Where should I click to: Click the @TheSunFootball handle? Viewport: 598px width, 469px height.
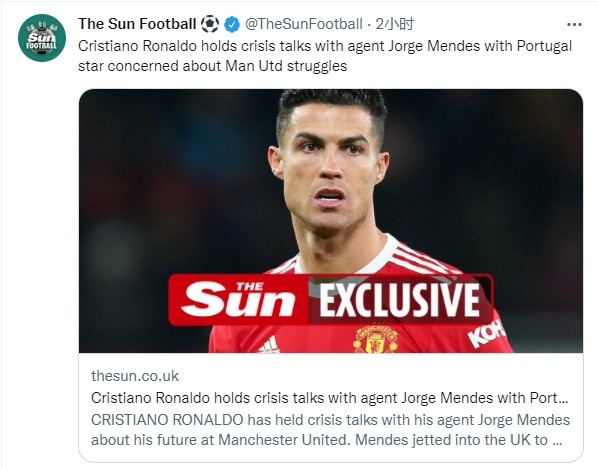[304, 24]
